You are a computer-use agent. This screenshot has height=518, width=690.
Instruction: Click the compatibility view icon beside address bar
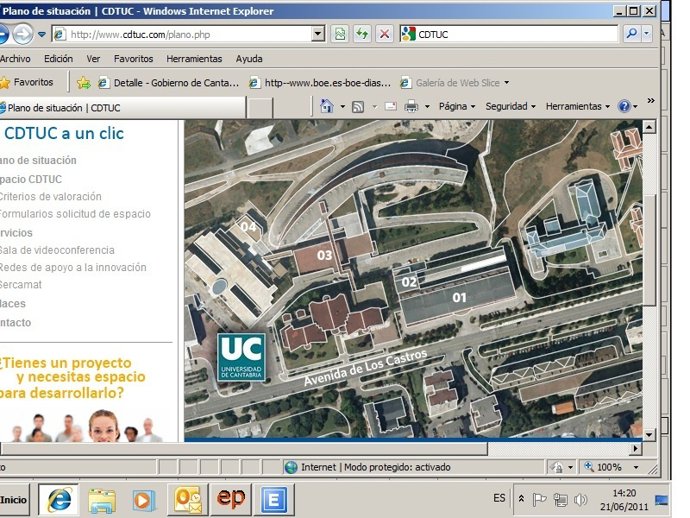pos(339,34)
